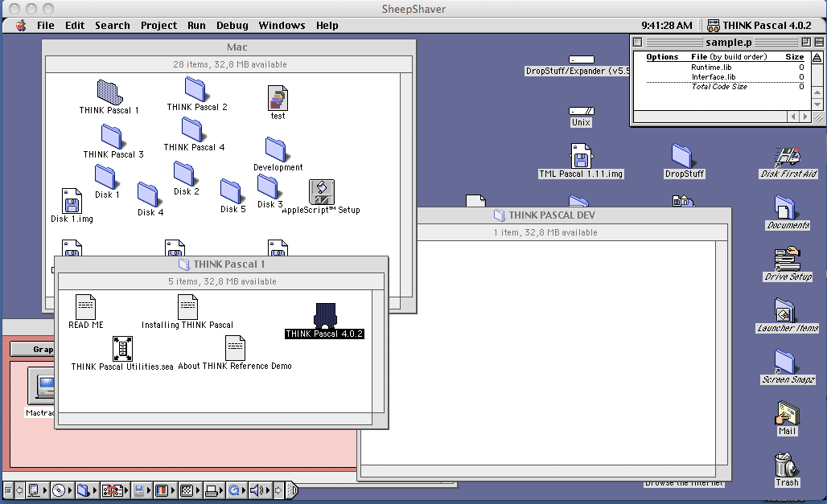Open the Search menu
Screen dimensions: 827x504
(x=113, y=25)
